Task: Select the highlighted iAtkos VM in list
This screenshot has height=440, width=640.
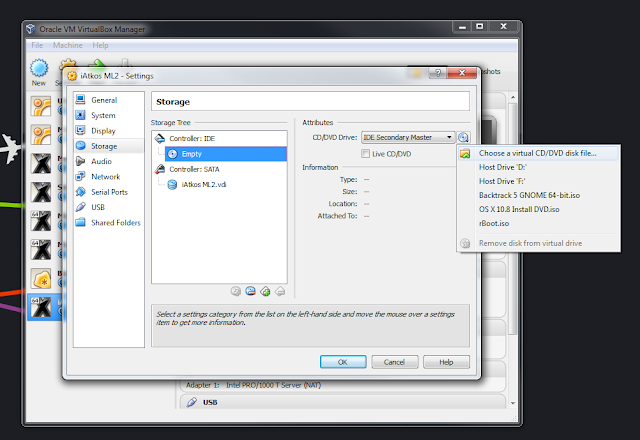Action: tap(44, 307)
